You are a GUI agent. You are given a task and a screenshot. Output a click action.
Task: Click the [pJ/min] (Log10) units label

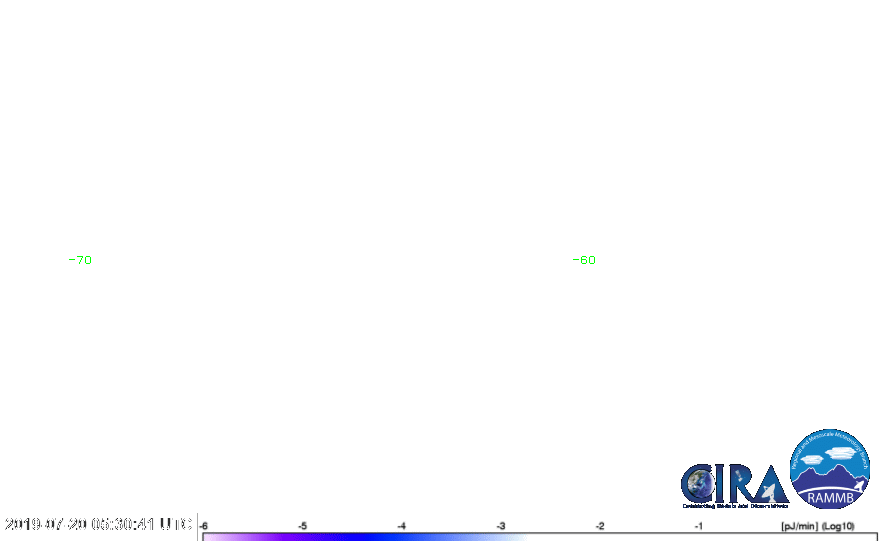[x=818, y=526]
